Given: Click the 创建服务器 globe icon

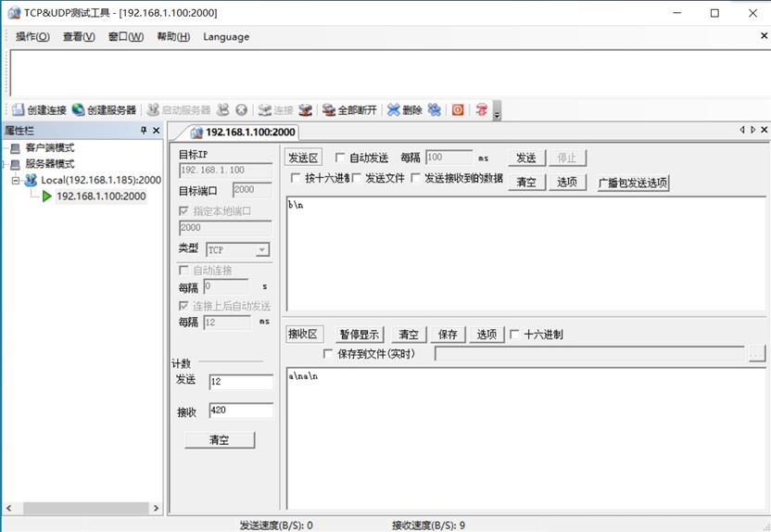Looking at the screenshot, I should pos(78,109).
